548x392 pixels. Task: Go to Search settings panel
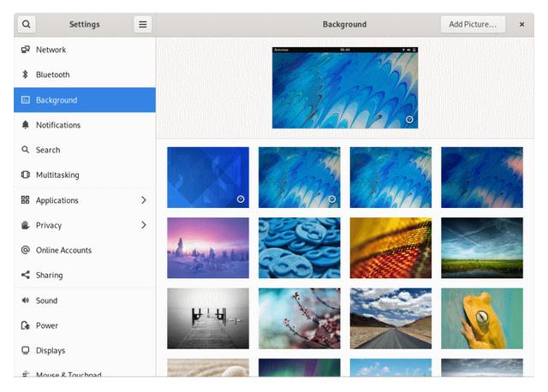point(85,150)
